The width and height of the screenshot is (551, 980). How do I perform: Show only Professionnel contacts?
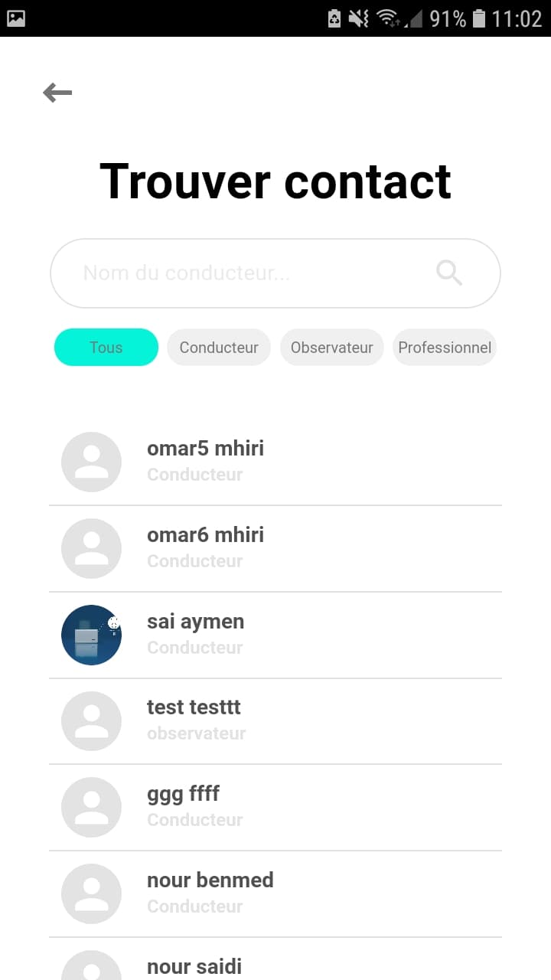445,348
